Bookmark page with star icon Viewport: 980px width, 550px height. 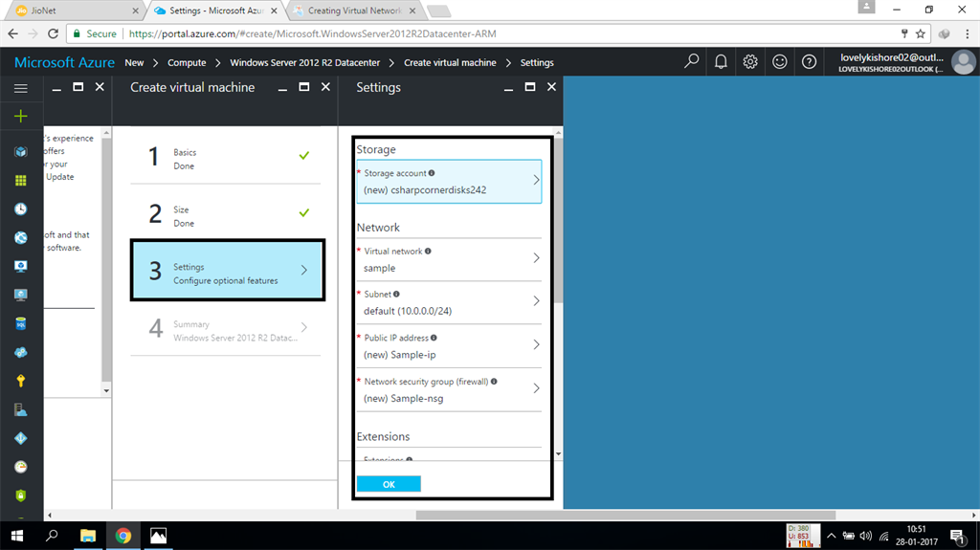point(921,33)
